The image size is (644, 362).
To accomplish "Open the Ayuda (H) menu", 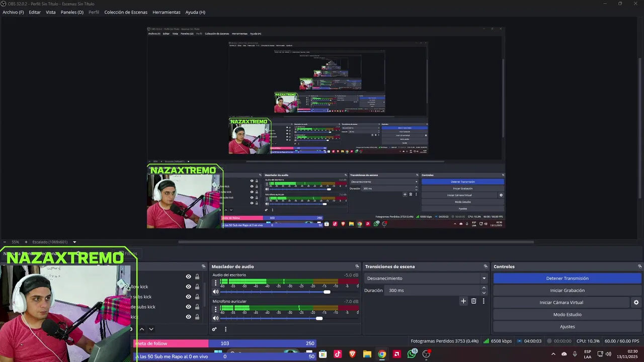I will pos(195,12).
